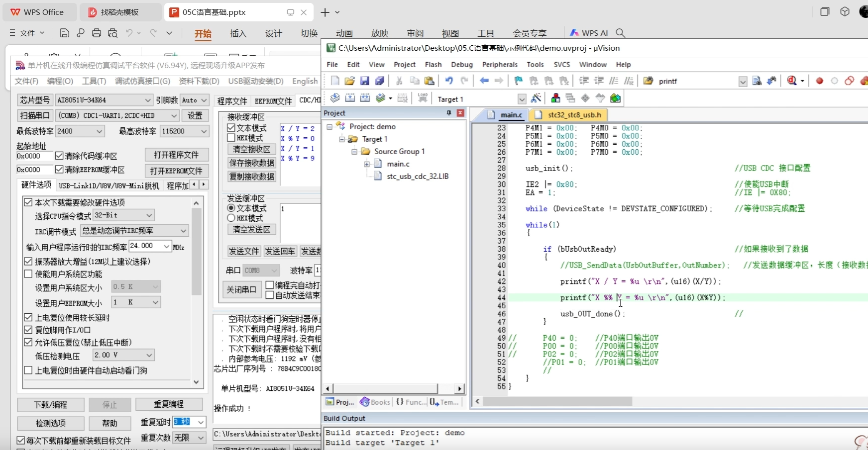Click the 关闭串口 button
Screen dimensions: 868x450
point(242,289)
